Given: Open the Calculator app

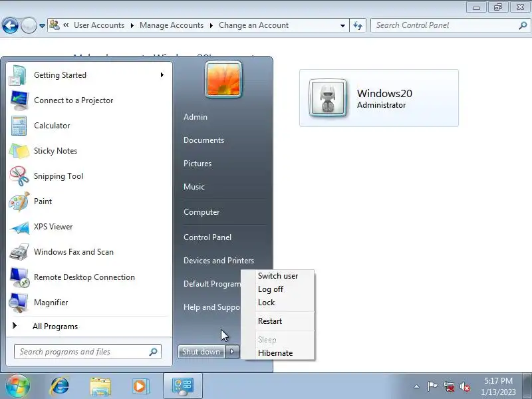Looking at the screenshot, I should (x=89, y=126).
